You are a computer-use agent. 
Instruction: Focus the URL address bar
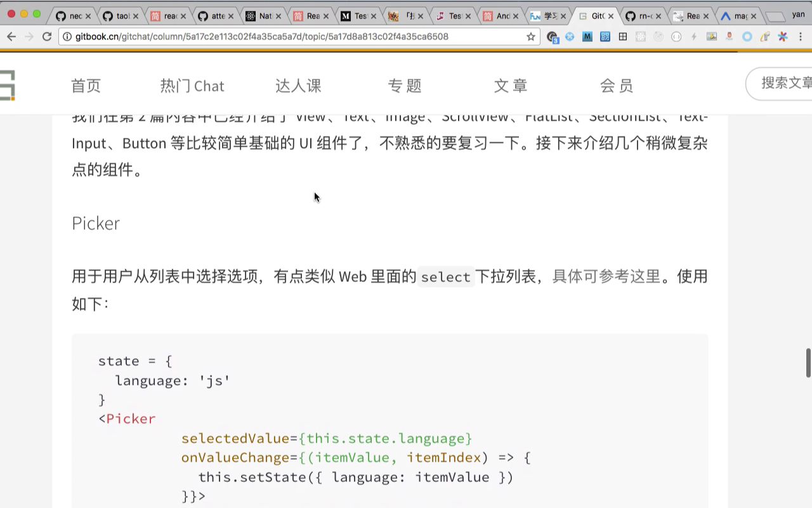click(298, 37)
